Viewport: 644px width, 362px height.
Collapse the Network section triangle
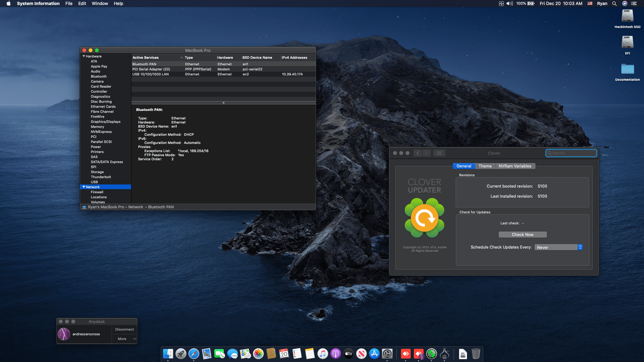pos(84,187)
